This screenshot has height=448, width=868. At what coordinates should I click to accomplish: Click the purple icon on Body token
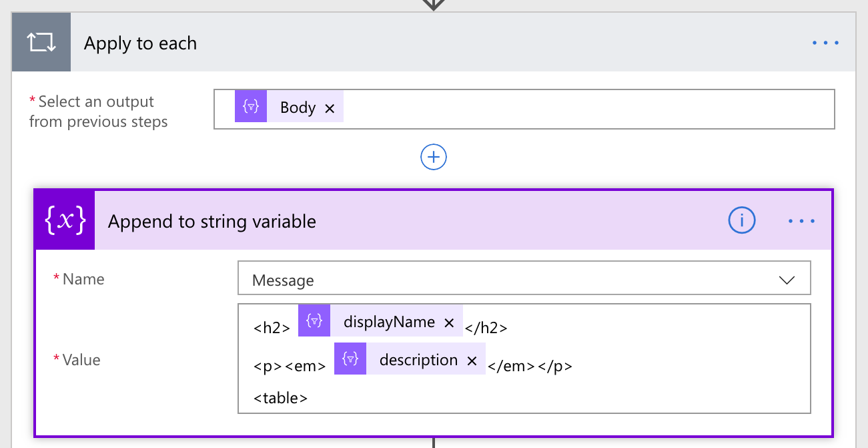click(251, 107)
